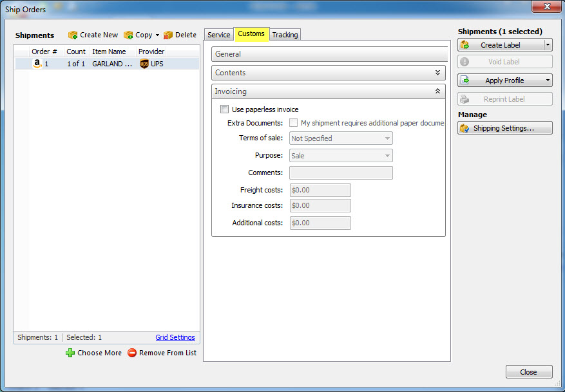Click the Copy shipment icon

pos(128,35)
